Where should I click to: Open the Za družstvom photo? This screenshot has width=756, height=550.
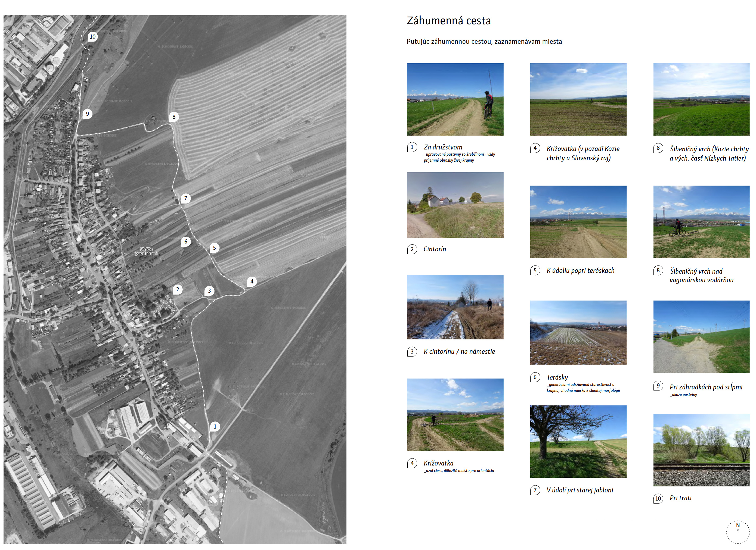[455, 99]
